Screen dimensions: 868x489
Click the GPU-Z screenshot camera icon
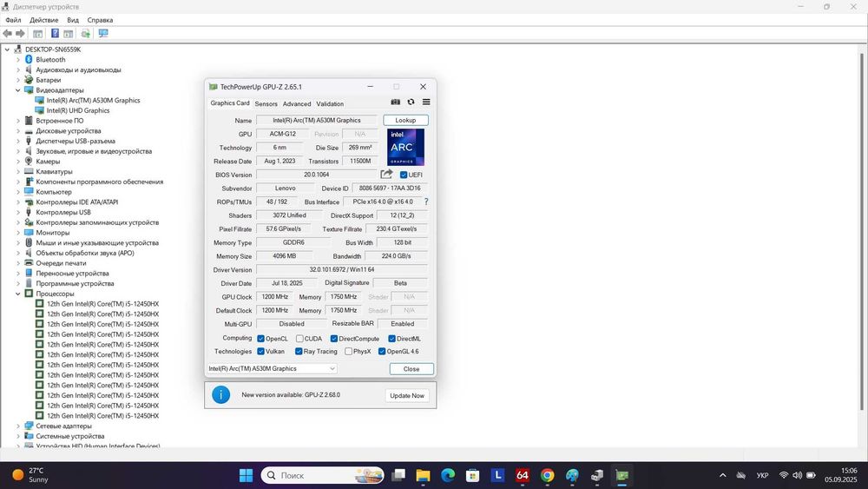click(395, 102)
